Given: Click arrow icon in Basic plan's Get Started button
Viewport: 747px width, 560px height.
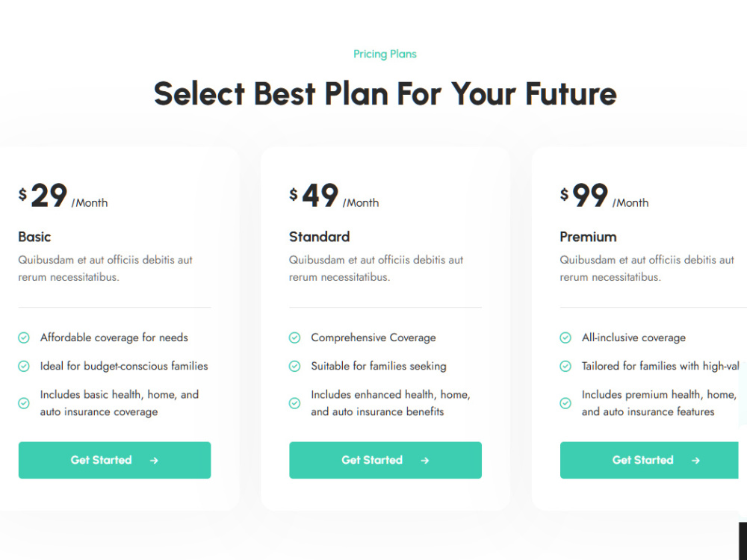Looking at the screenshot, I should click(154, 461).
